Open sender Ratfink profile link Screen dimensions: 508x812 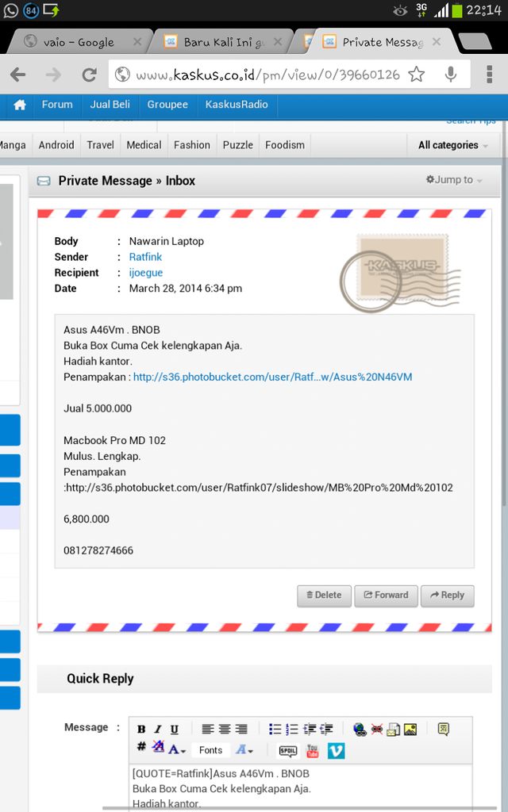[145, 257]
